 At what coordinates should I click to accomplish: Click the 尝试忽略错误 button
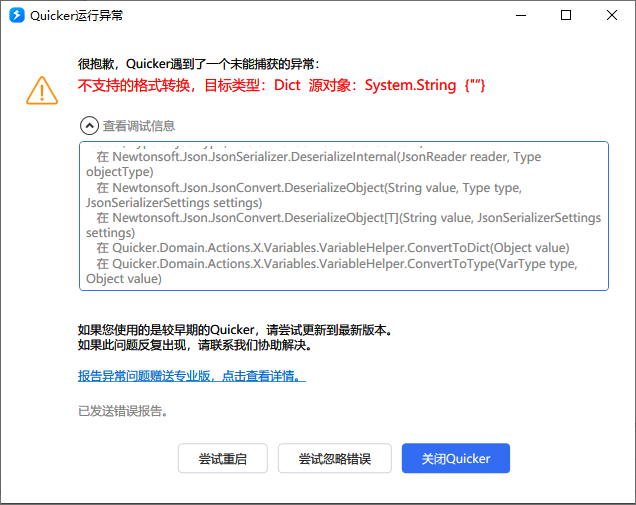click(335, 458)
